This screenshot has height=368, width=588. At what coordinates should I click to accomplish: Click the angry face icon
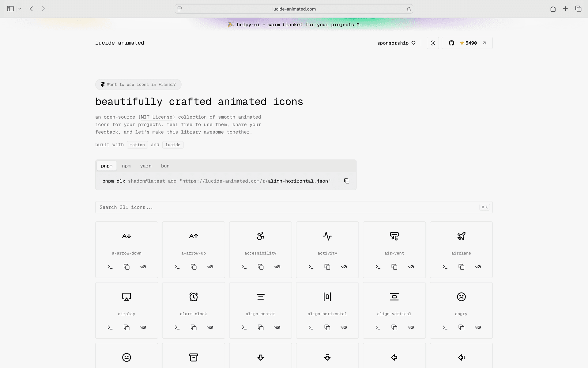tap(461, 297)
